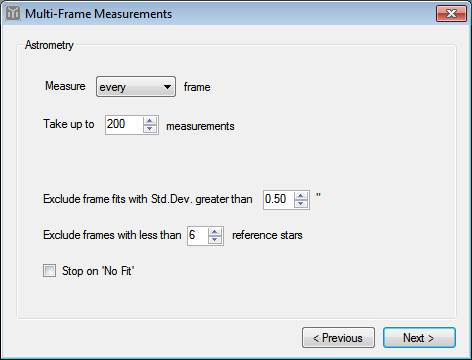Screen dimensions: 472x360
Task: Click the Stop on 'No Fit' label
Action: 98,271
